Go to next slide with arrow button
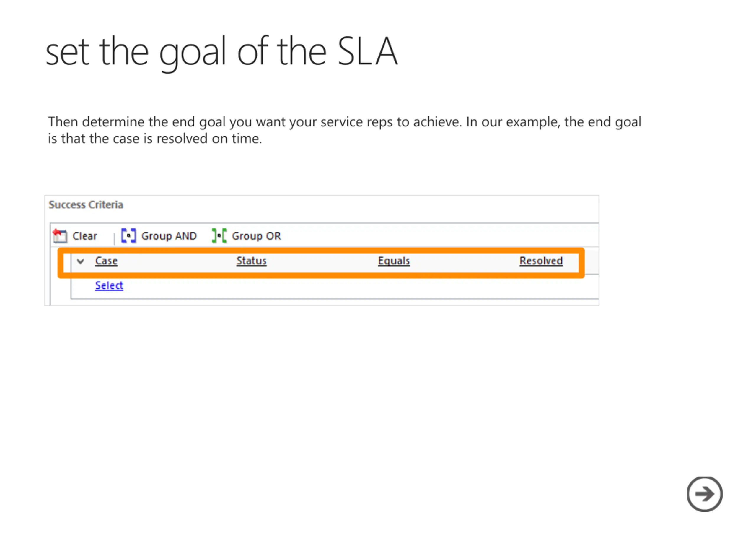 [705, 494]
